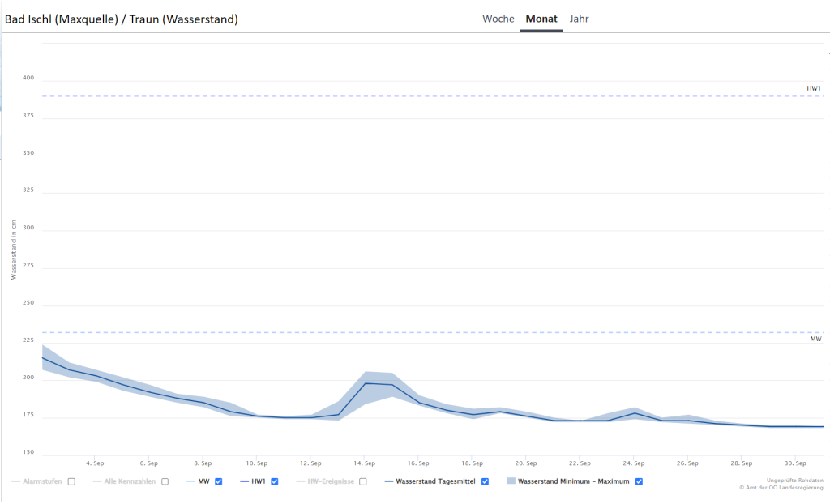Enable the Alarmstufen checkbox
This screenshot has height=504, width=830.
pos(71,481)
